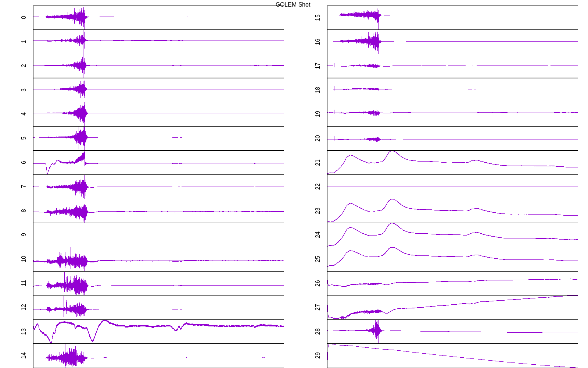Select the channel 8 waveform plot
This screenshot has width=588, height=368.
coord(158,211)
